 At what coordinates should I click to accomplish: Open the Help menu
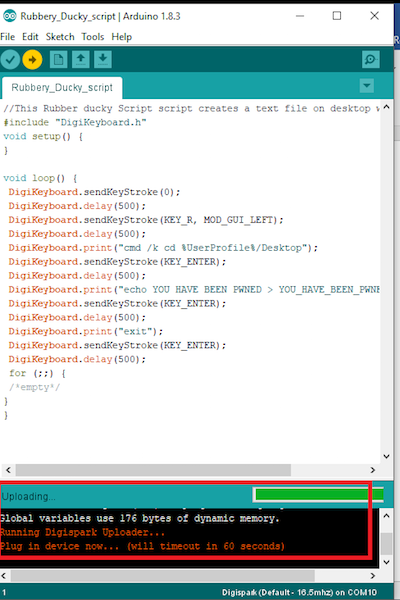[122, 37]
